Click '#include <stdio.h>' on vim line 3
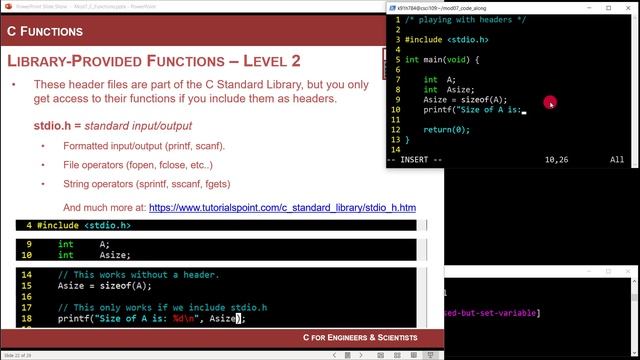640x360 pixels. point(447,40)
